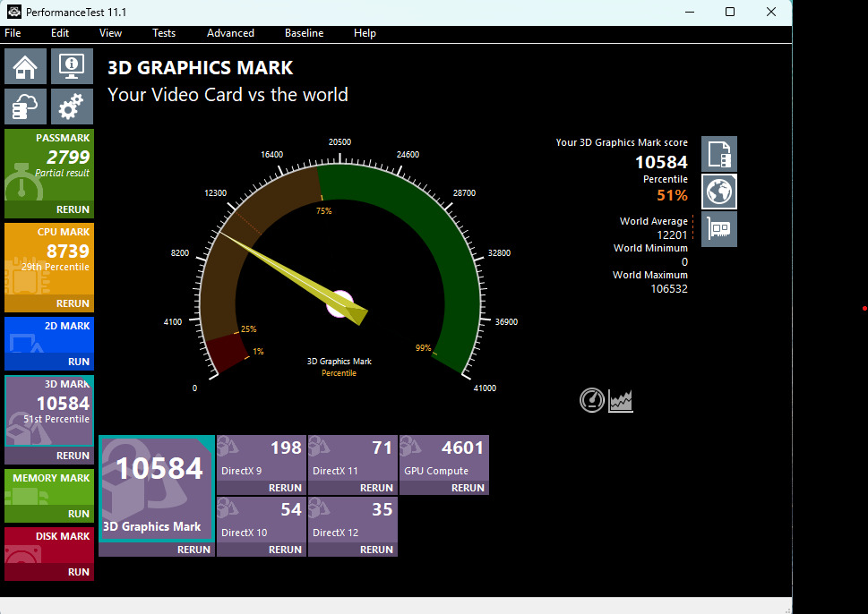868x614 pixels.
Task: Rerun the 3D Mark test in sidebar
Action: pyautogui.click(x=73, y=456)
